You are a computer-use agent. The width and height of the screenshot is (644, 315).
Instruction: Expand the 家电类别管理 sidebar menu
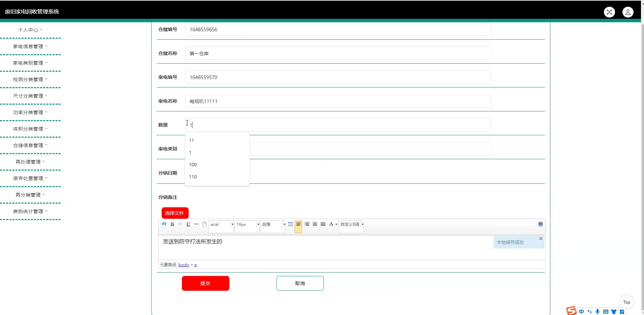tap(30, 63)
